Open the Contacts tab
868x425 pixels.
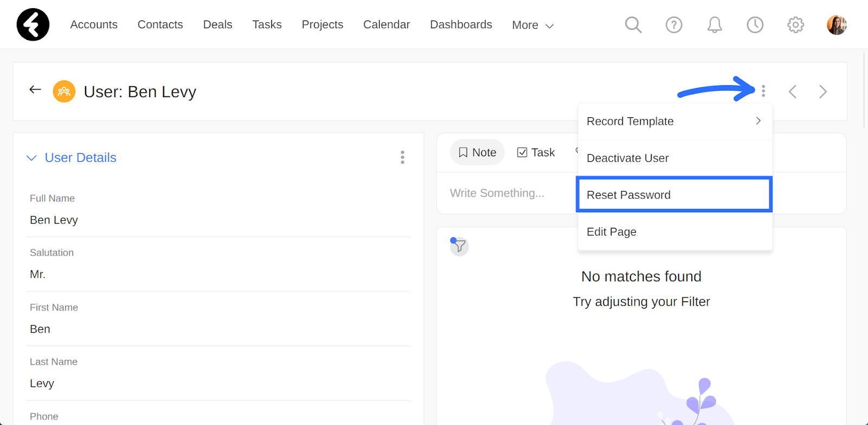point(160,24)
